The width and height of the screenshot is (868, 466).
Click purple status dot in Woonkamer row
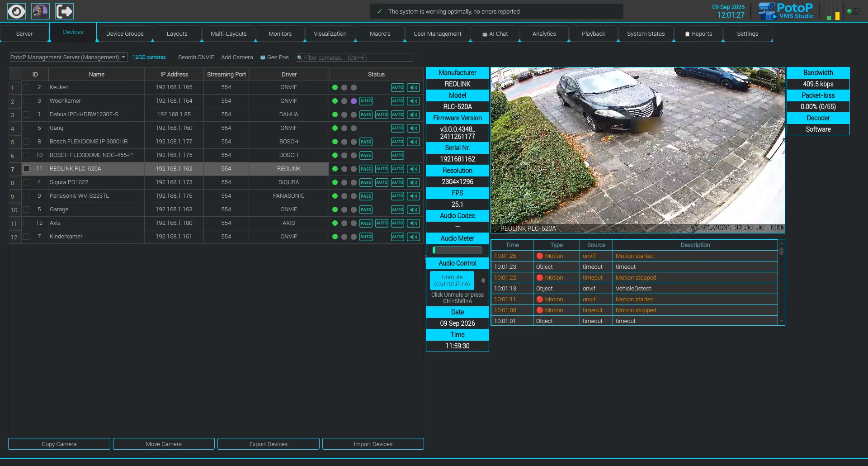coord(354,101)
